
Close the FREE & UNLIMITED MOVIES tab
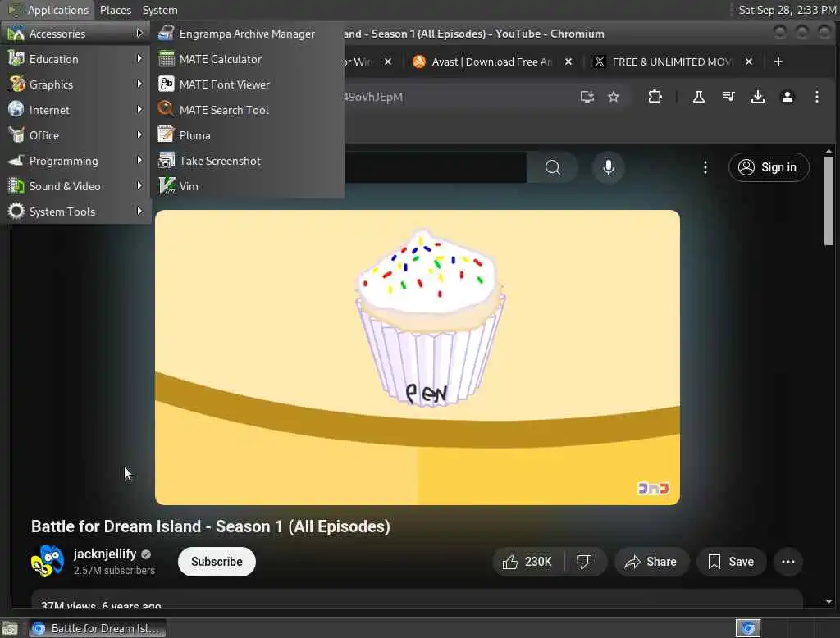(x=749, y=62)
